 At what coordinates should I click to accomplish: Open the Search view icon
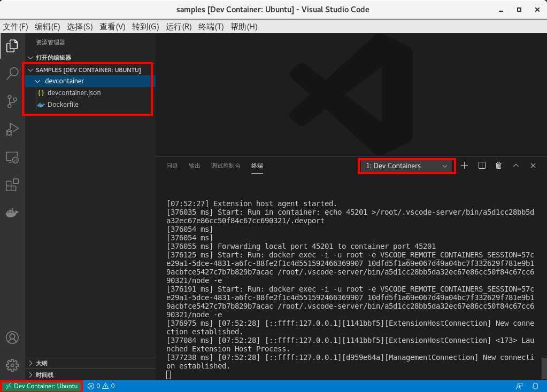tap(12, 74)
